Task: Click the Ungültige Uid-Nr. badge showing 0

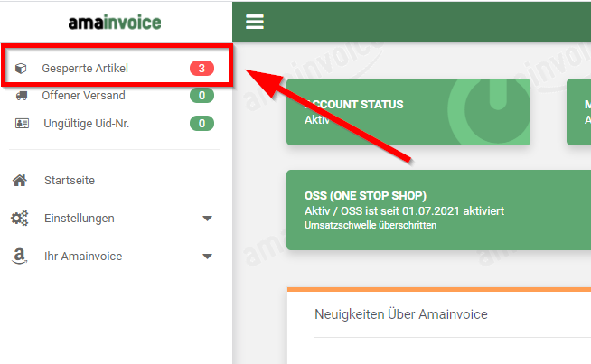Action: click(202, 123)
